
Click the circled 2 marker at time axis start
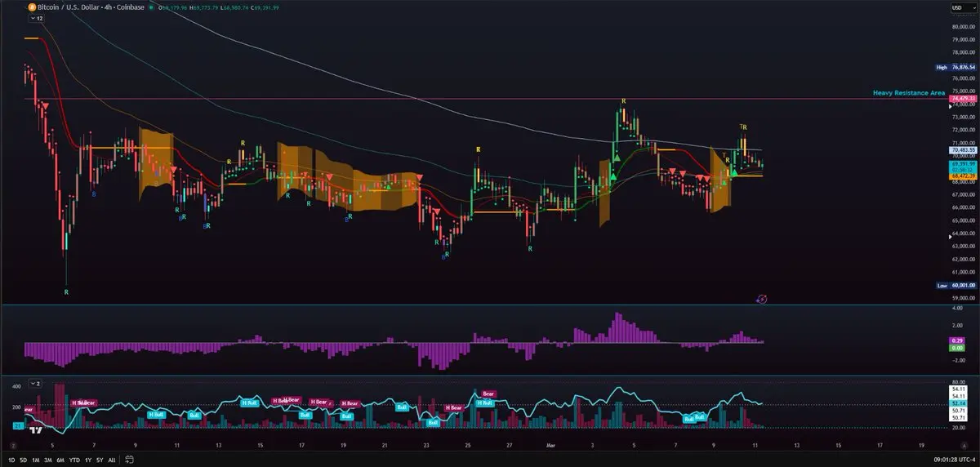click(14, 446)
